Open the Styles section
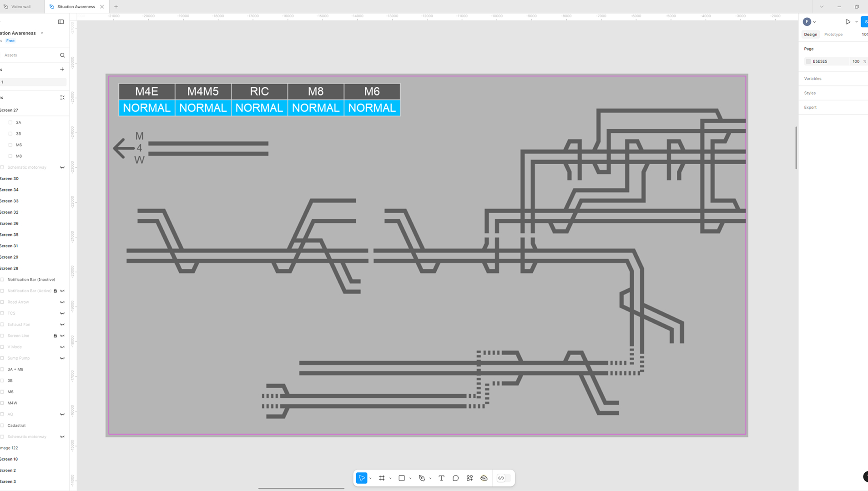868x491 pixels. click(x=810, y=93)
